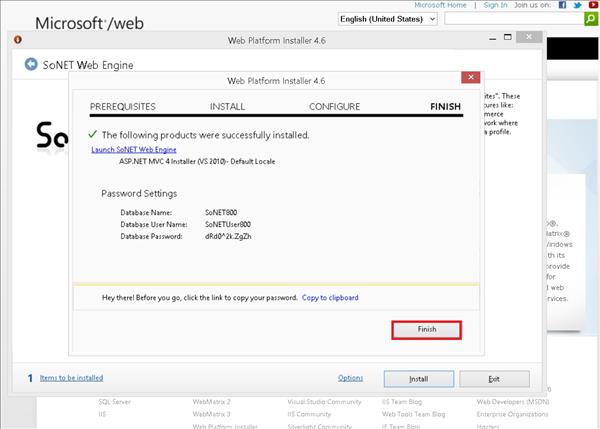Open Items to be installed link
This screenshot has width=600, height=429.
[71, 378]
